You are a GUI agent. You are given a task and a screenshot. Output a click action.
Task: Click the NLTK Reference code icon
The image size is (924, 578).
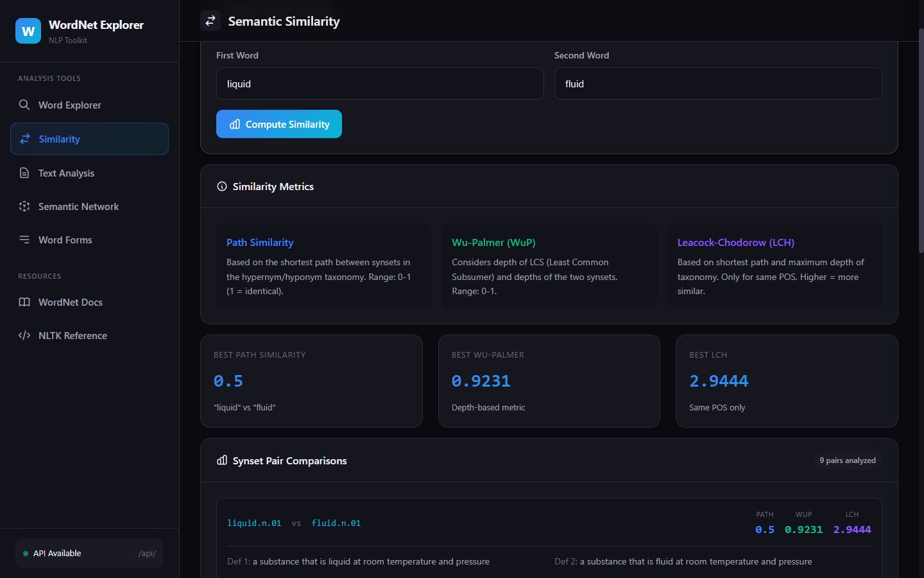pos(24,335)
